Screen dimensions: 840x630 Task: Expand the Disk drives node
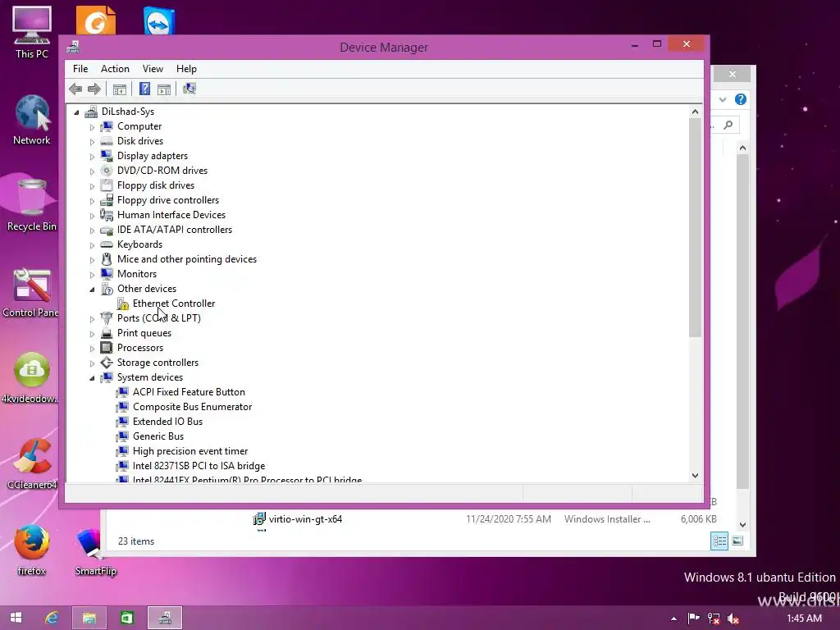pyautogui.click(x=92, y=141)
